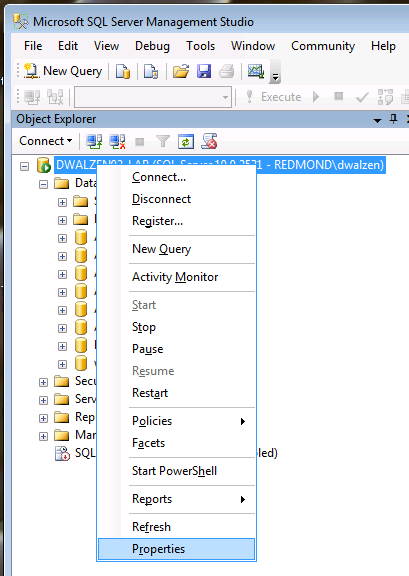Click the Save floppy disk icon
Viewport: 409px width, 576px height.
pyautogui.click(x=204, y=71)
